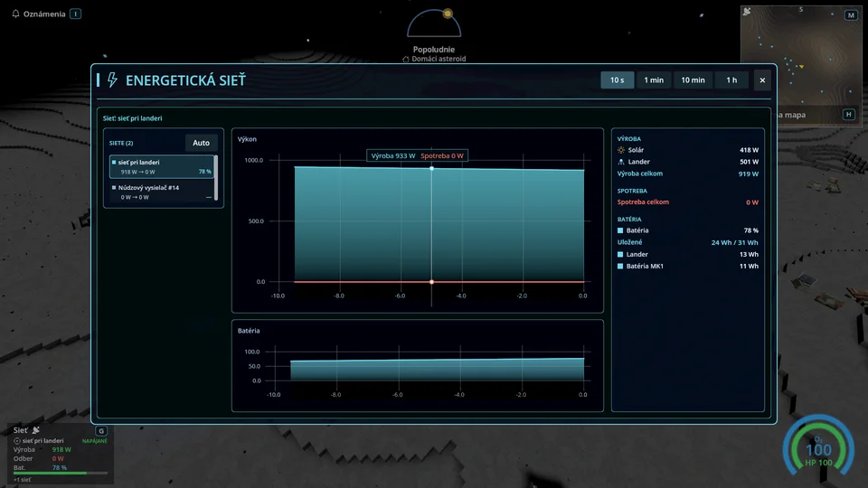This screenshot has width=868, height=488.
Task: Click the battery progress bar in Sieť widget
Action: click(x=60, y=473)
